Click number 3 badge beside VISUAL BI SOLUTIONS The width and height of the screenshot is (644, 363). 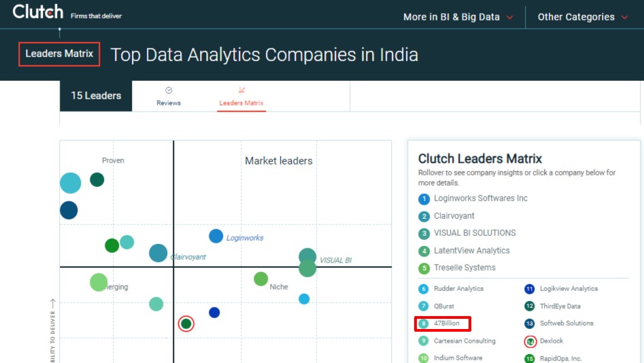point(424,234)
